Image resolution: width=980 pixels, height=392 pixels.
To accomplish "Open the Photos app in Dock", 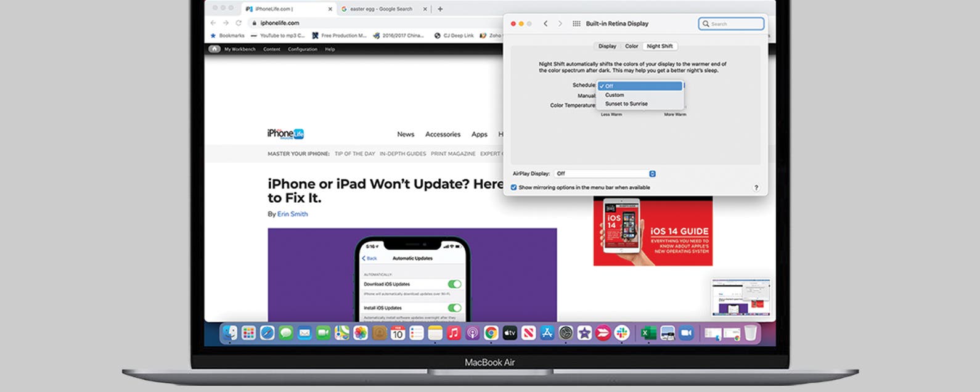I will 361,333.
